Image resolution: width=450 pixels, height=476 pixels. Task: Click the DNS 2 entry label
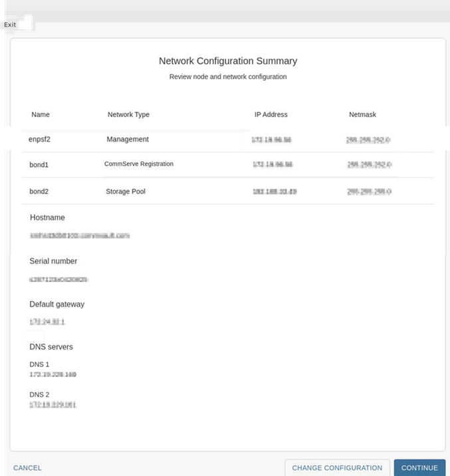(39, 394)
